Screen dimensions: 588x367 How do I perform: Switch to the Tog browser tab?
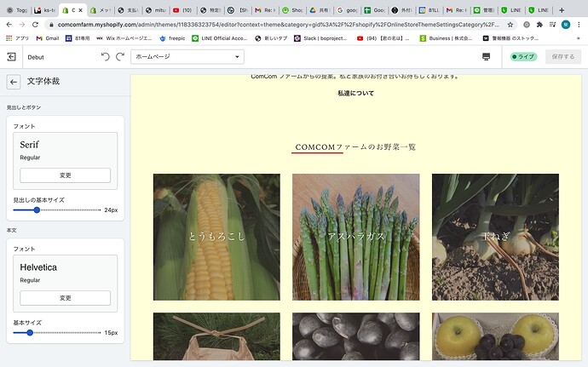click(17, 10)
